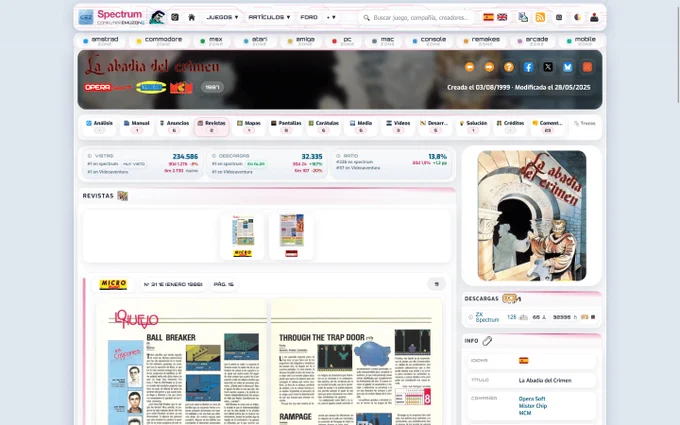Open the Opera Soft company link
The width and height of the screenshot is (680, 425).
[532, 399]
